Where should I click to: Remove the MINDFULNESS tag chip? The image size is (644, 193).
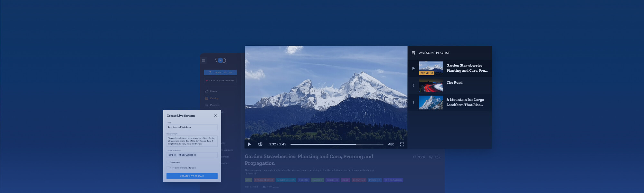195,155
